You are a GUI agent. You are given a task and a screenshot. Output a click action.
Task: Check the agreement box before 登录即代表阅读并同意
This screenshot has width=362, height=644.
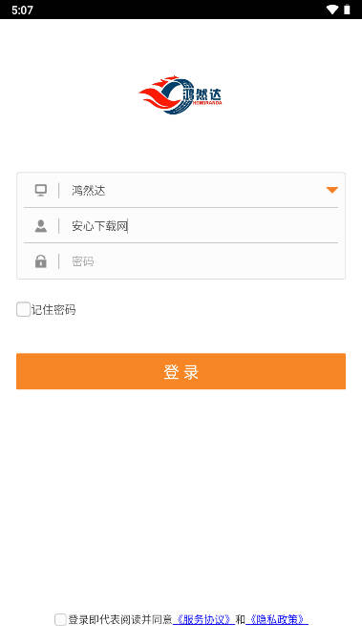[60, 619]
